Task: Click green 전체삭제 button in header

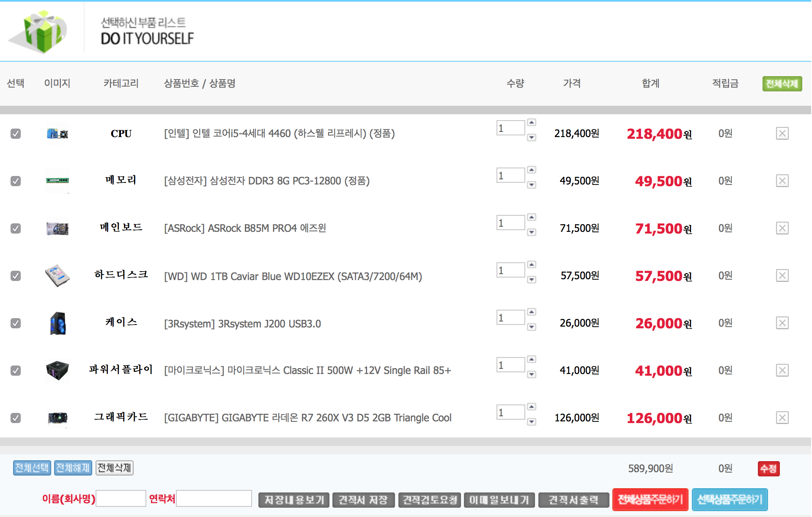Action: tap(782, 84)
